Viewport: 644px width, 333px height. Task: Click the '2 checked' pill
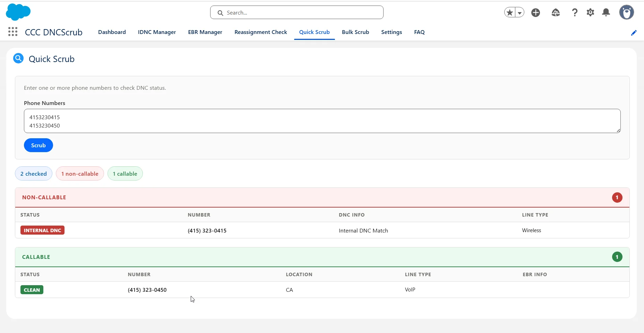tap(34, 174)
